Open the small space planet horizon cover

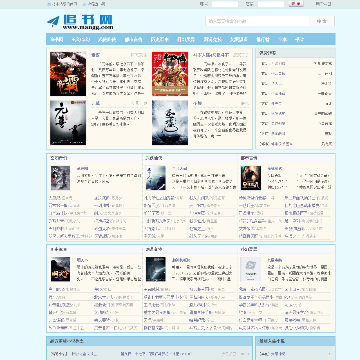click(x=156, y=269)
